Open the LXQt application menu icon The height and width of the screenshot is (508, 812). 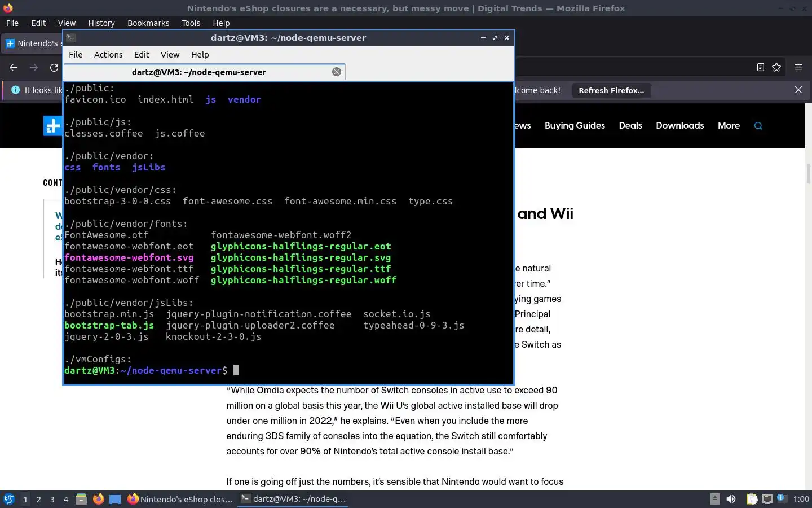(x=8, y=499)
